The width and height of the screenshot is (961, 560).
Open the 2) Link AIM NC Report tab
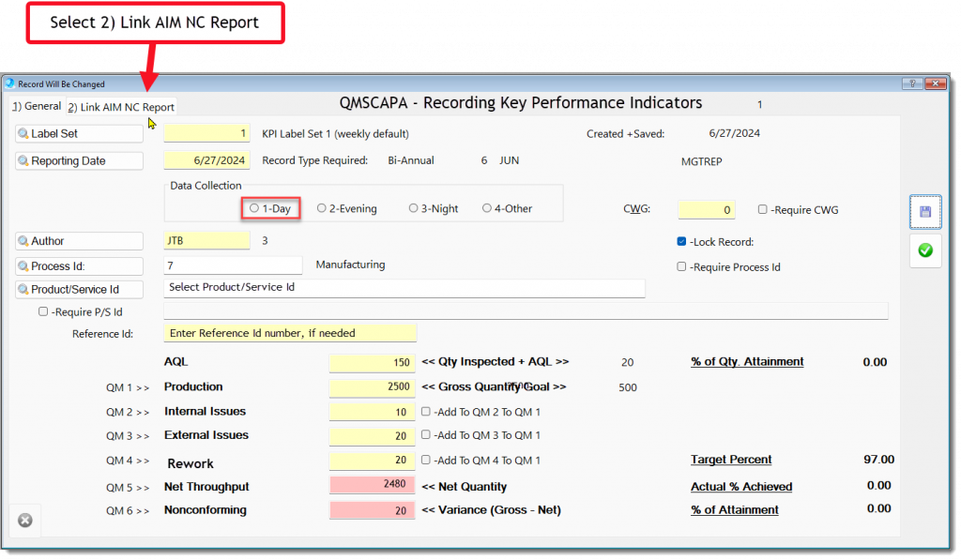[x=121, y=107]
